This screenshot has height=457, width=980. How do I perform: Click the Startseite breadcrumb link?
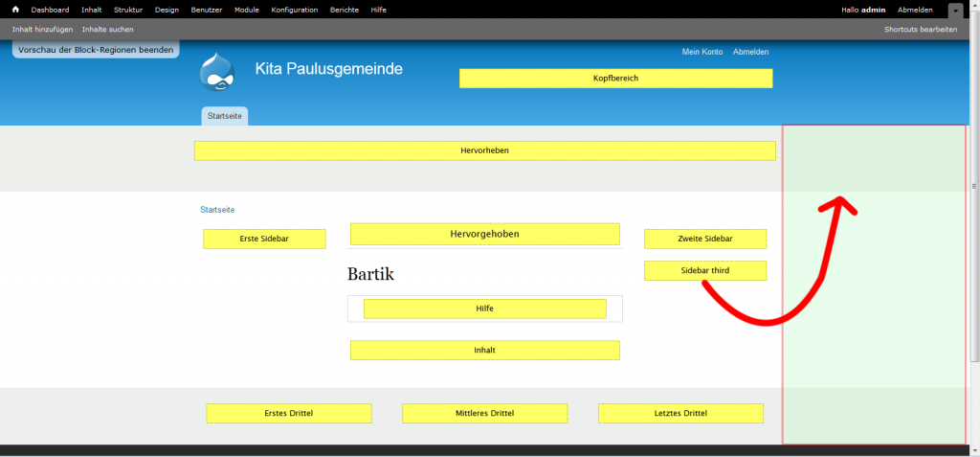tap(217, 209)
